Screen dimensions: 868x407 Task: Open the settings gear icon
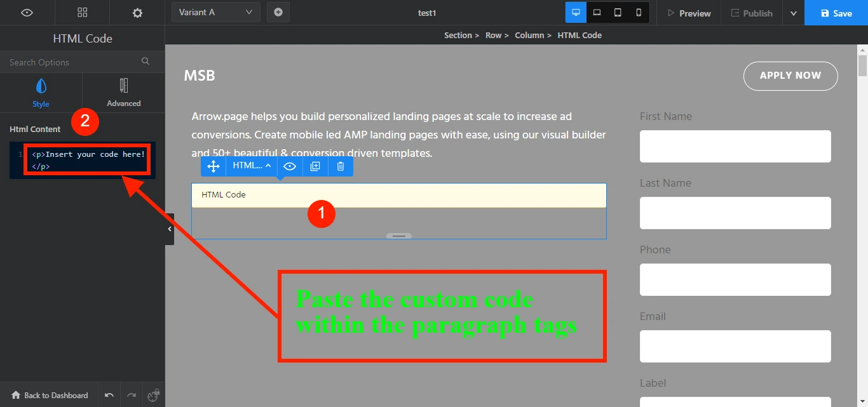pos(137,13)
